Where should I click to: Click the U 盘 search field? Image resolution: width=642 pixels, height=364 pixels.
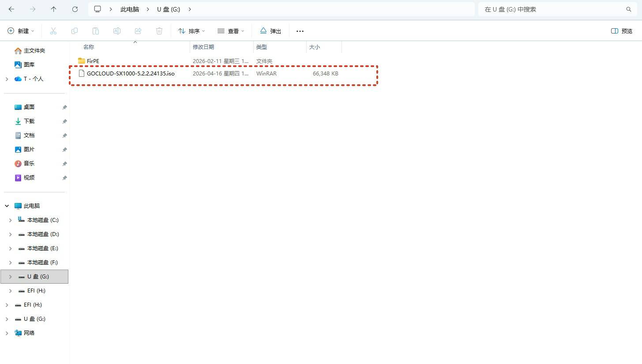coord(552,9)
